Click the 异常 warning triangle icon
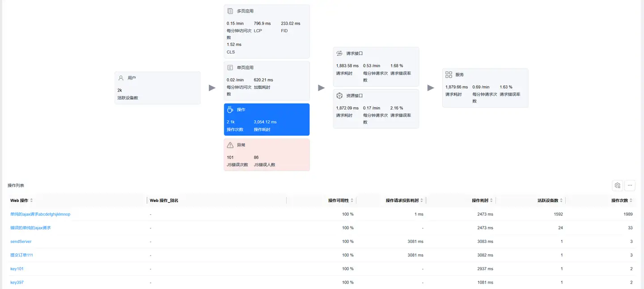The height and width of the screenshot is (289, 644). click(x=230, y=145)
